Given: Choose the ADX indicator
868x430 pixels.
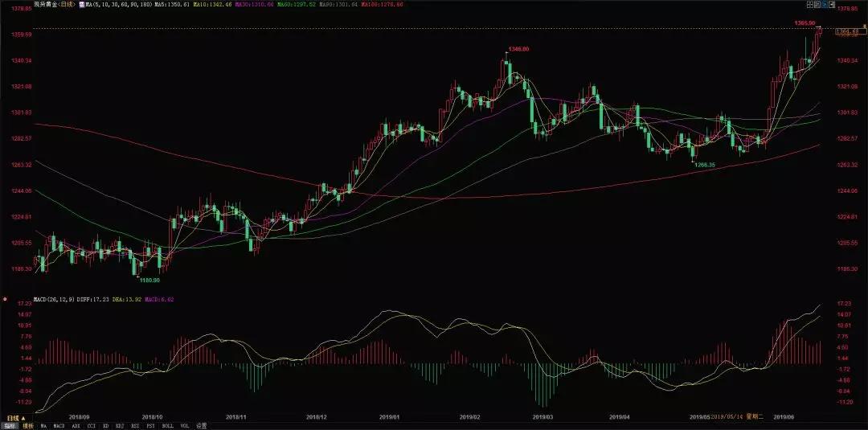Looking at the screenshot, I should (76, 426).
